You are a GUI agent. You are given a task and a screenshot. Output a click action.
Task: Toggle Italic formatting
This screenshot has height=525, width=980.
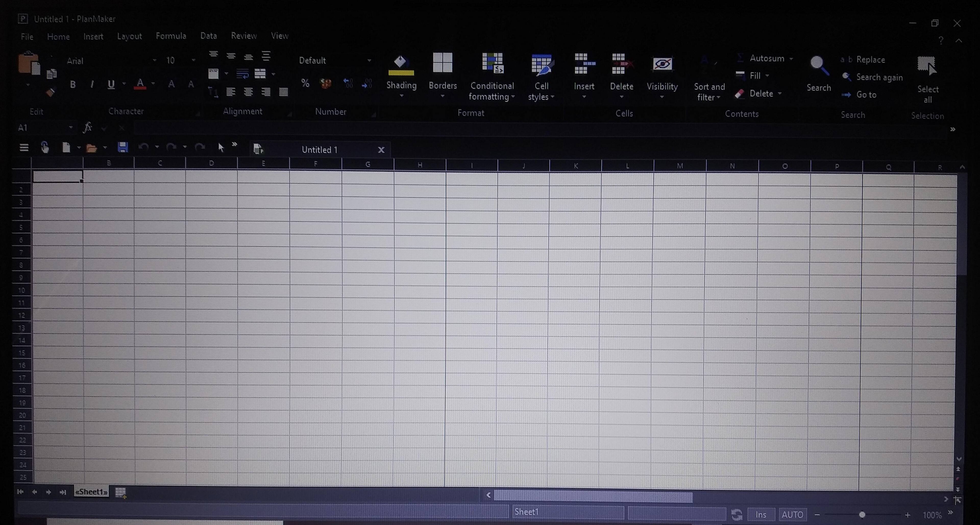(x=92, y=85)
